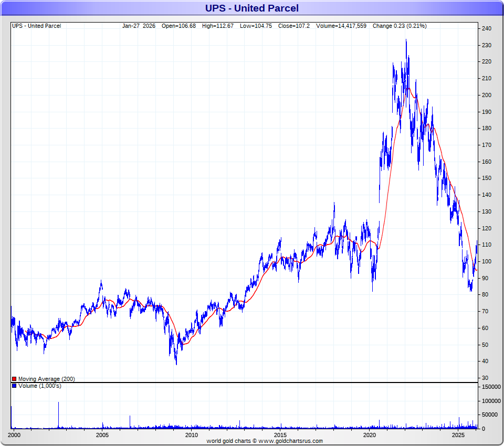Click the 80 price axis label
504x446 pixels.
485,295
